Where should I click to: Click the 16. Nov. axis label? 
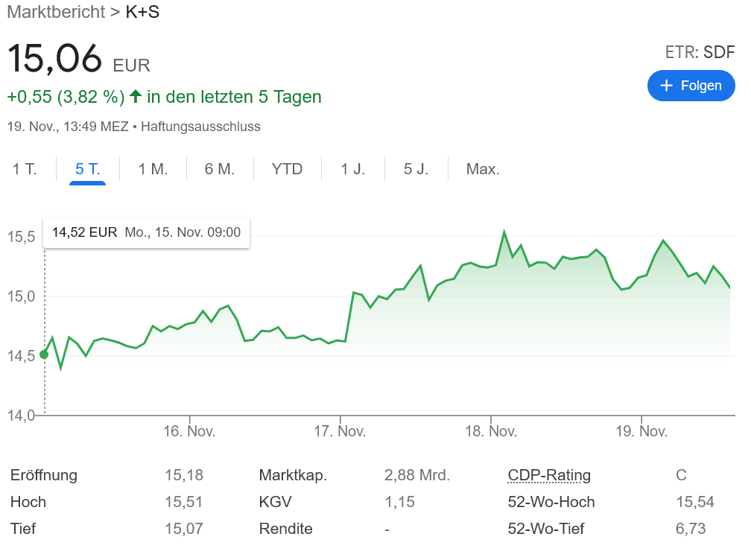pyautogui.click(x=190, y=432)
